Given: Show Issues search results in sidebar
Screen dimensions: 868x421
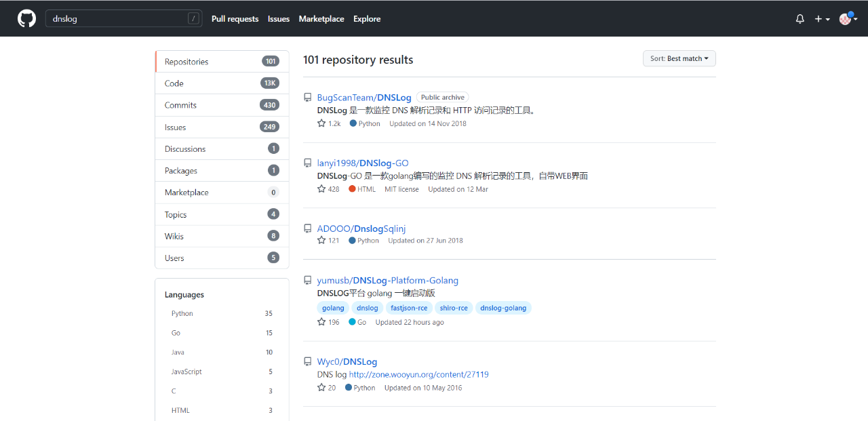Looking at the screenshot, I should [x=222, y=127].
